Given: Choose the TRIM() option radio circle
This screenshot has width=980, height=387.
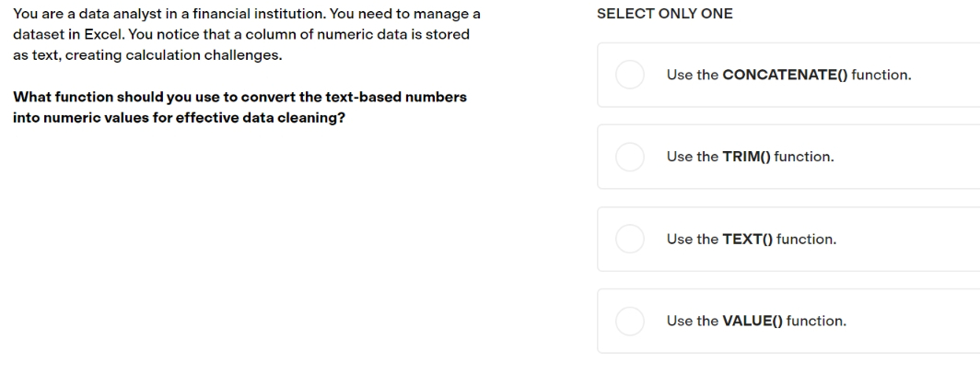Looking at the screenshot, I should point(630,157).
